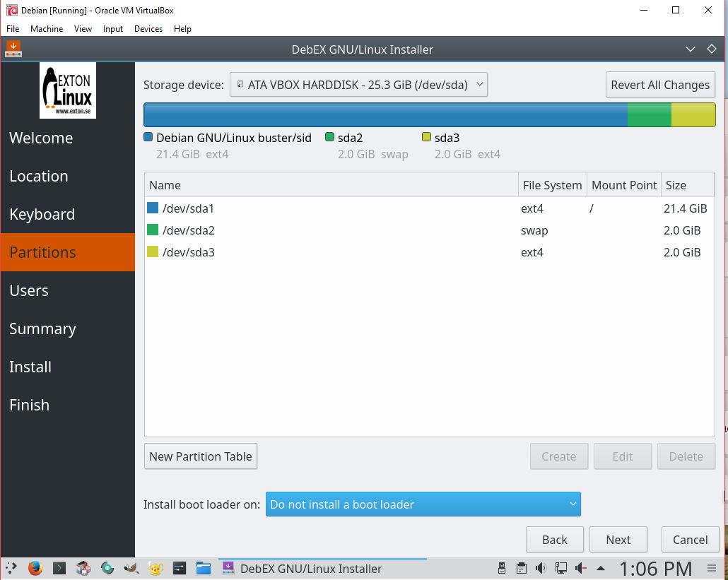Click the Name column header
This screenshot has height=580, width=728.
click(x=331, y=184)
